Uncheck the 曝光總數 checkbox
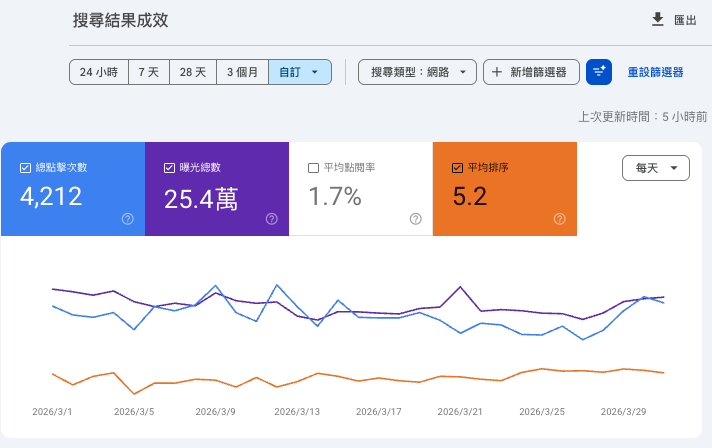 point(169,168)
